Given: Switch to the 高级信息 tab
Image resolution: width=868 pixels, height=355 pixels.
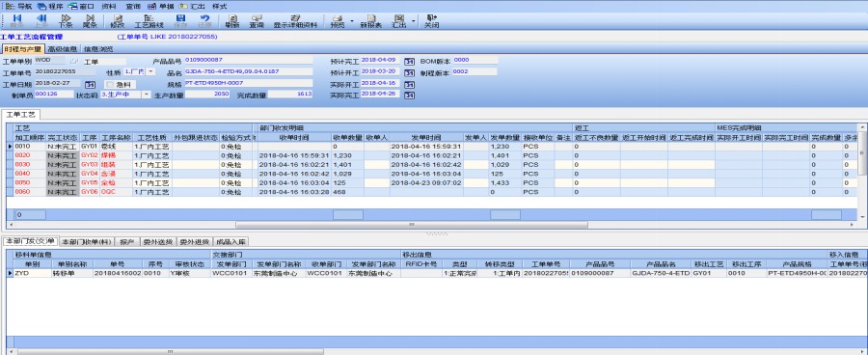Looking at the screenshot, I should (62, 49).
